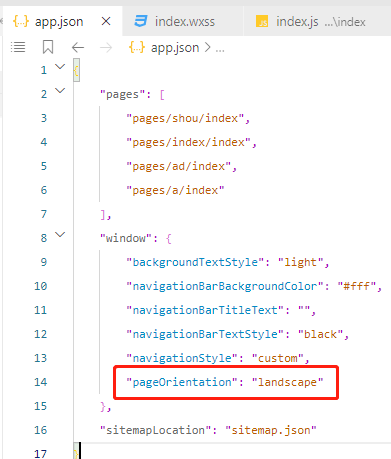Click line number 14
Viewport: 391px width, 459px height.
pos(41,382)
